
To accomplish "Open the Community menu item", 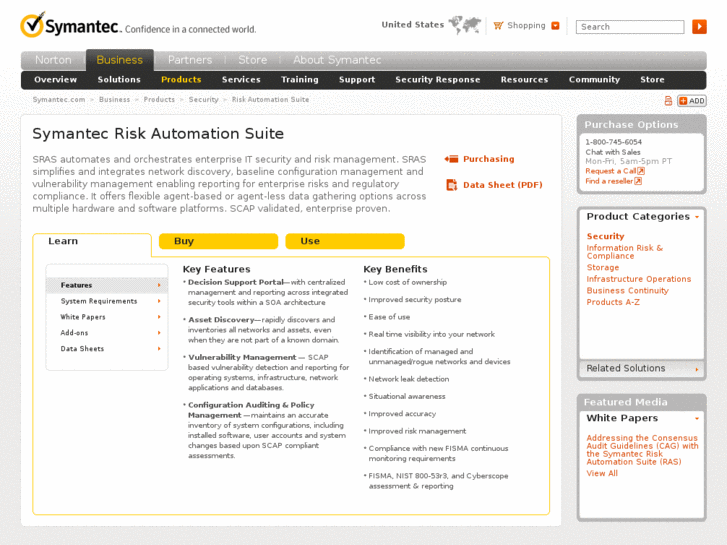I will [594, 80].
